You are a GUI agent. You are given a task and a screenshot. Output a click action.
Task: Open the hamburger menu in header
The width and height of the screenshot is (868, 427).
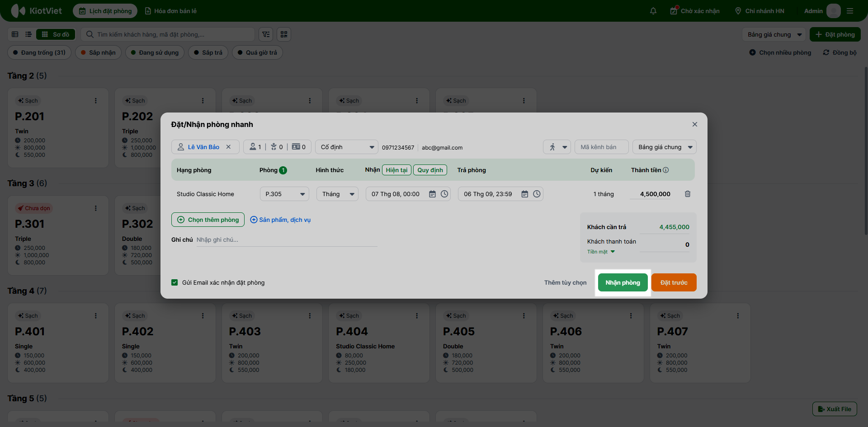pos(850,11)
